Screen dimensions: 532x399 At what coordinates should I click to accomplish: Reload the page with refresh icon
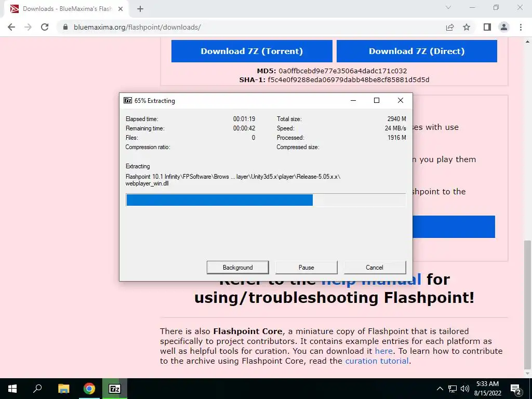(x=45, y=27)
